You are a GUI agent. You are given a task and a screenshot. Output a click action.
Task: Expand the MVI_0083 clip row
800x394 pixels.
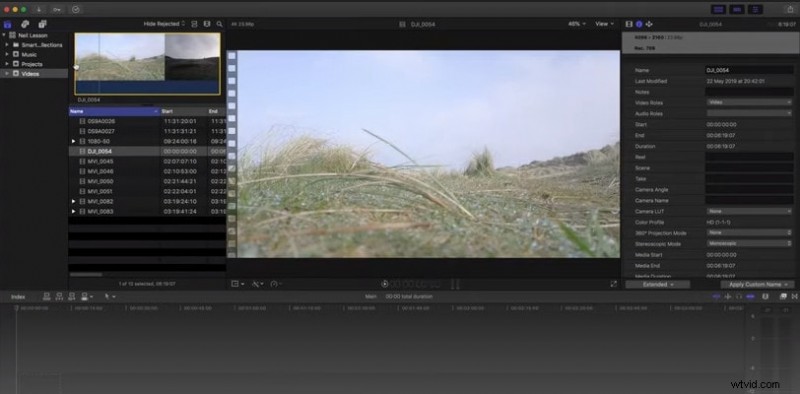click(73, 211)
